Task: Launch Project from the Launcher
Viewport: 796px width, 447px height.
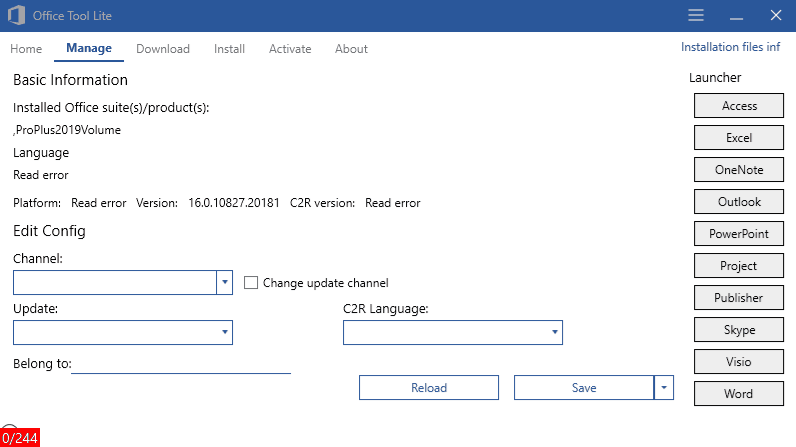Action: 739,265
